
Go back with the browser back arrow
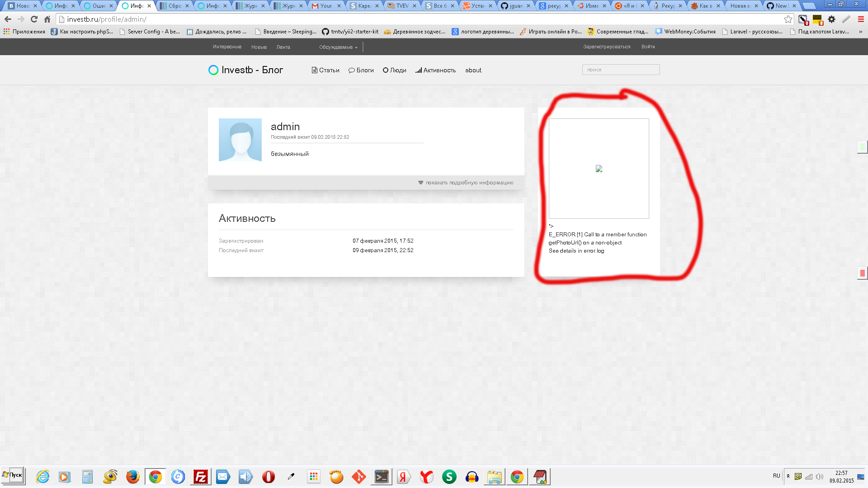pyautogui.click(x=8, y=19)
